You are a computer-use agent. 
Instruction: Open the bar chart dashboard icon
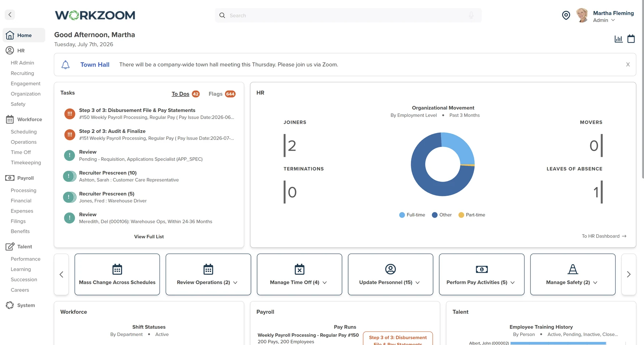click(x=619, y=39)
